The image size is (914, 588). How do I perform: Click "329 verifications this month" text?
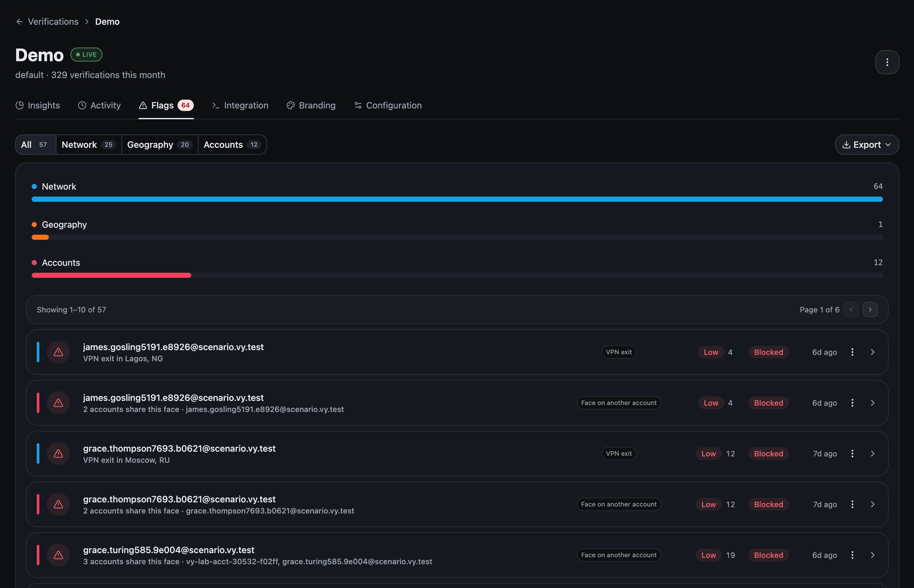coord(108,75)
